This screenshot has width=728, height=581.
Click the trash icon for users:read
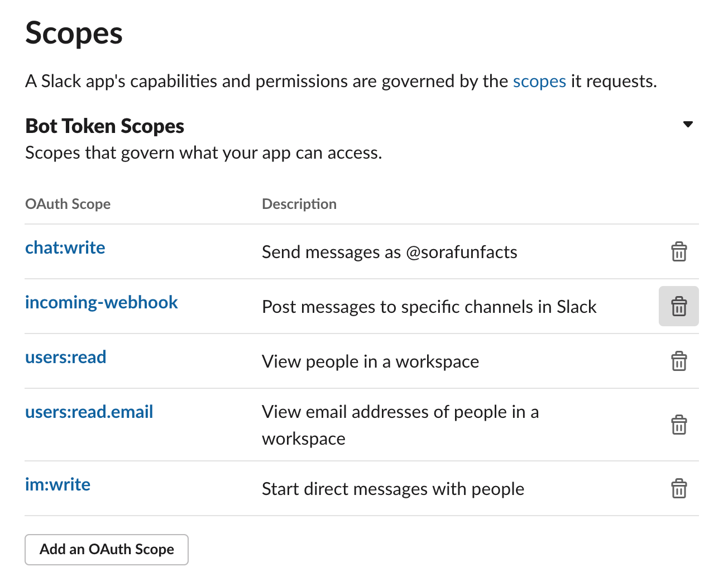point(678,361)
